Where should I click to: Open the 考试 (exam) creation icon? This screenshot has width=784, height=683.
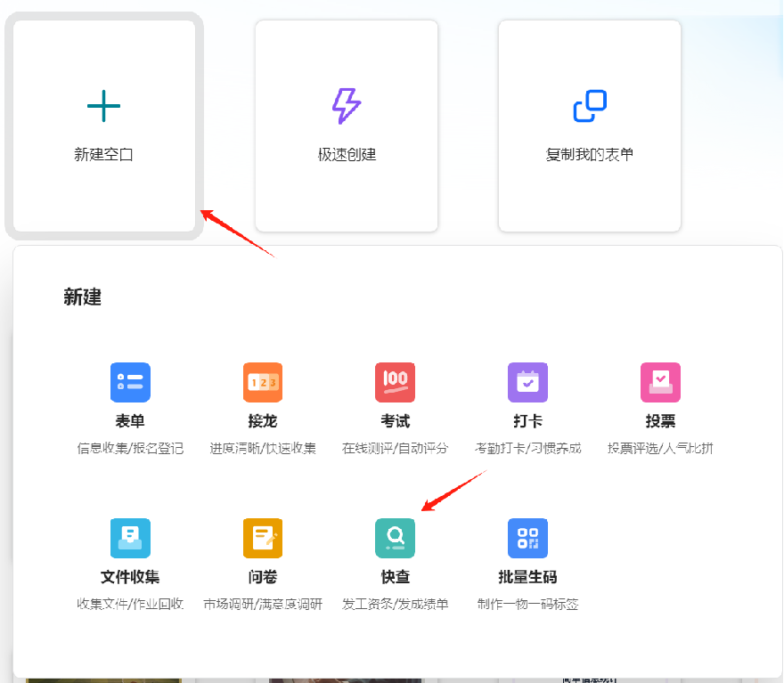click(395, 382)
